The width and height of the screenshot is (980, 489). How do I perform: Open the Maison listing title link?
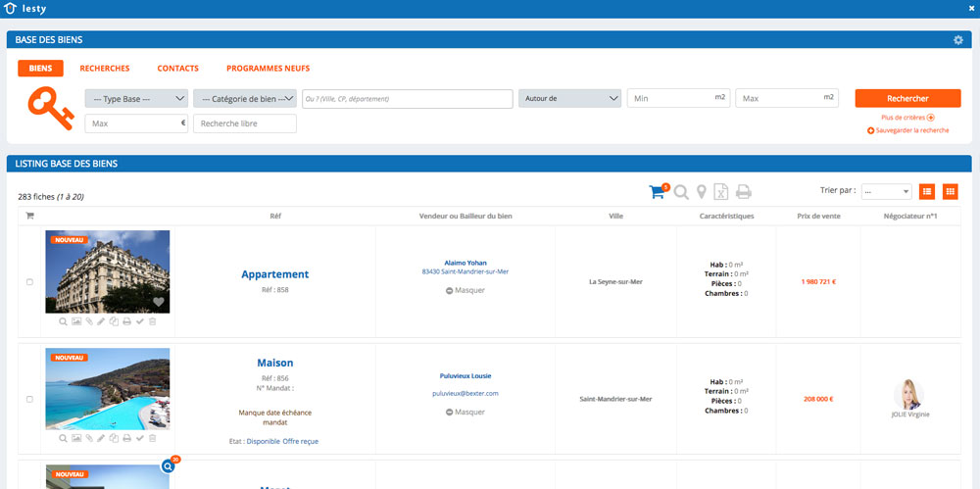click(275, 363)
